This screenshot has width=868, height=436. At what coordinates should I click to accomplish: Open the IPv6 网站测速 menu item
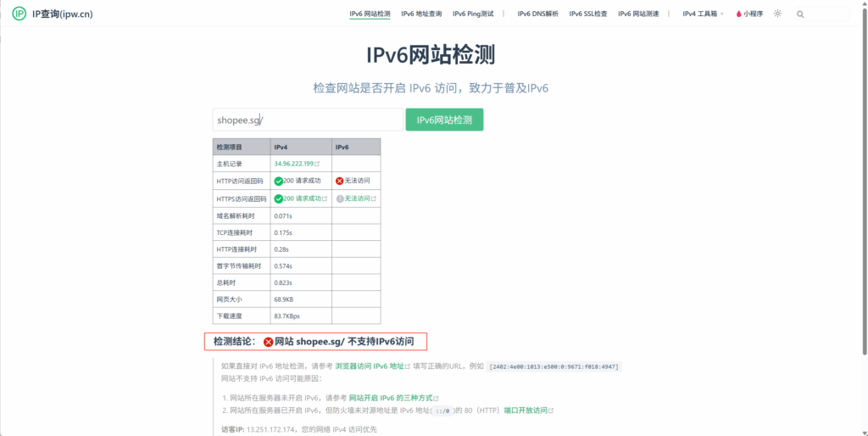[x=638, y=14]
